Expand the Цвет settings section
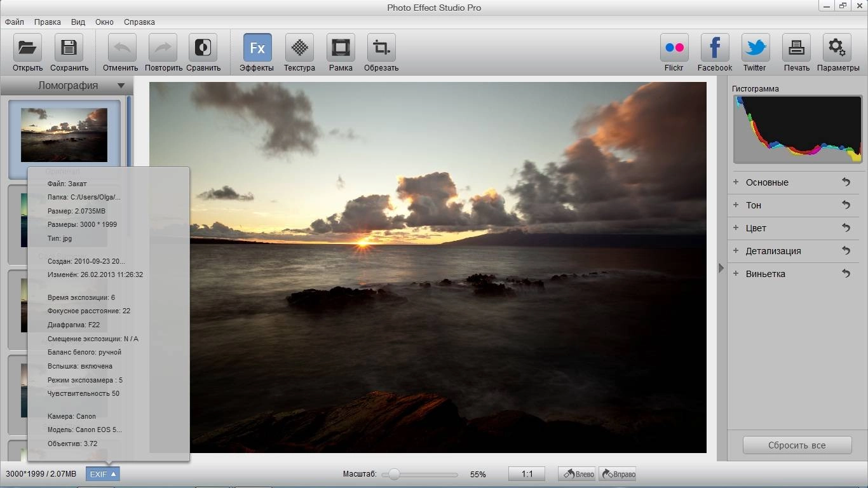This screenshot has height=488, width=868. (736, 228)
